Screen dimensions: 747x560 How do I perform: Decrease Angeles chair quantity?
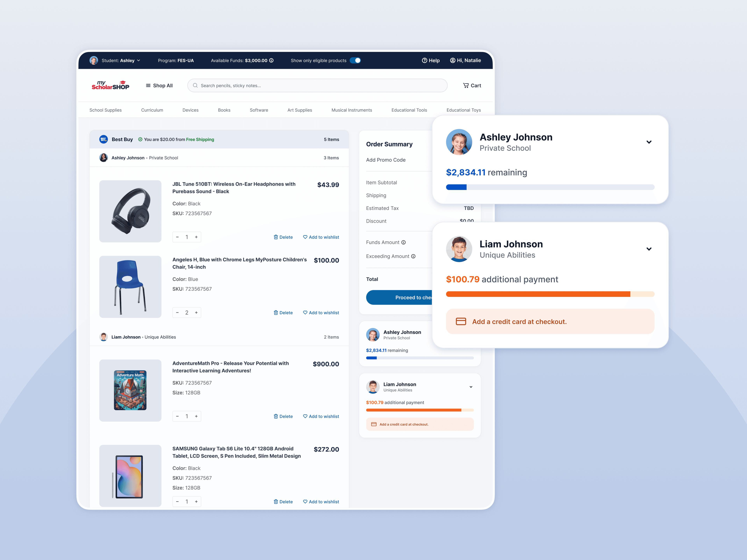pos(177,313)
